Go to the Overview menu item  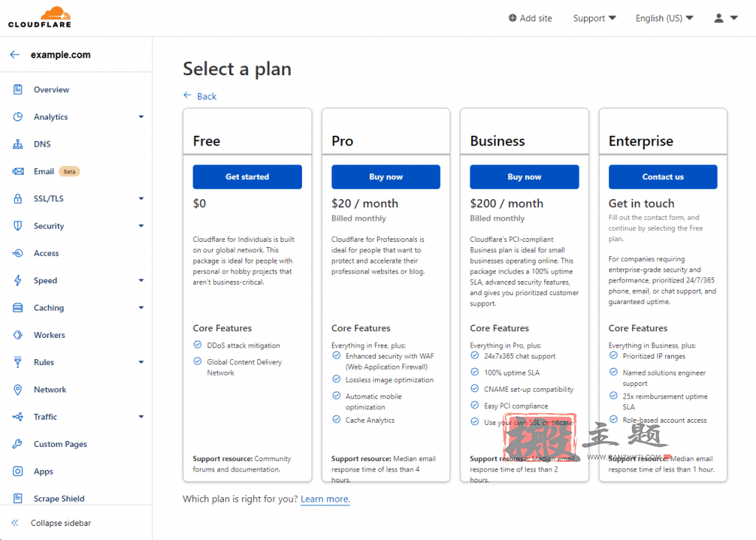(51, 89)
